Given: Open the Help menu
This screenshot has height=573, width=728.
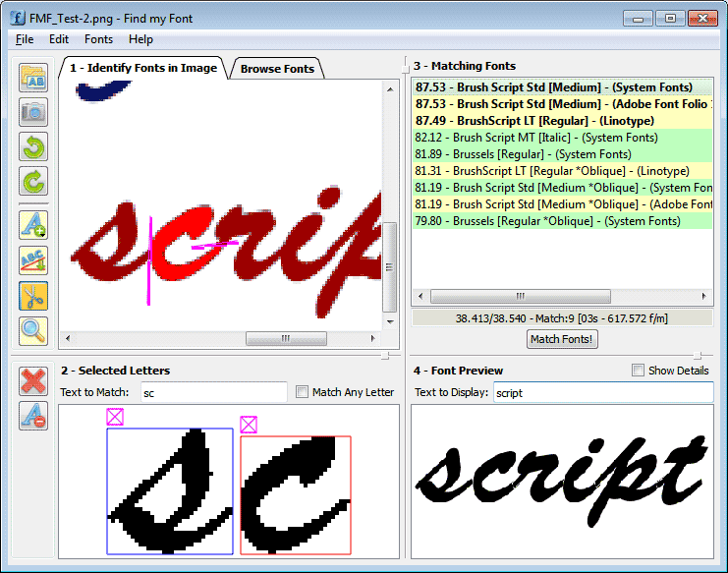Looking at the screenshot, I should tap(140, 39).
